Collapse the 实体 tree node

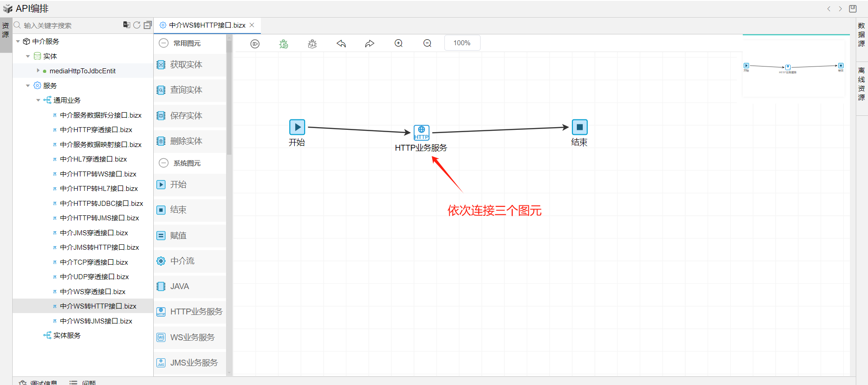pyautogui.click(x=28, y=57)
